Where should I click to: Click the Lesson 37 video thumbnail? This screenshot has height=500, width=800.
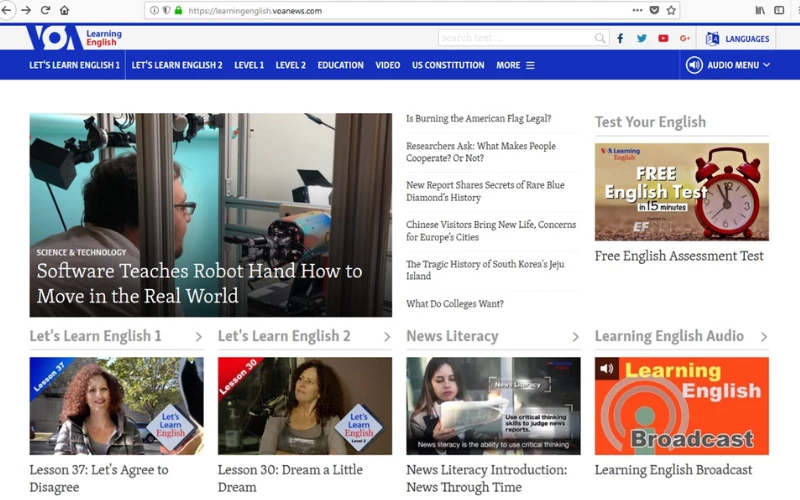[116, 406]
